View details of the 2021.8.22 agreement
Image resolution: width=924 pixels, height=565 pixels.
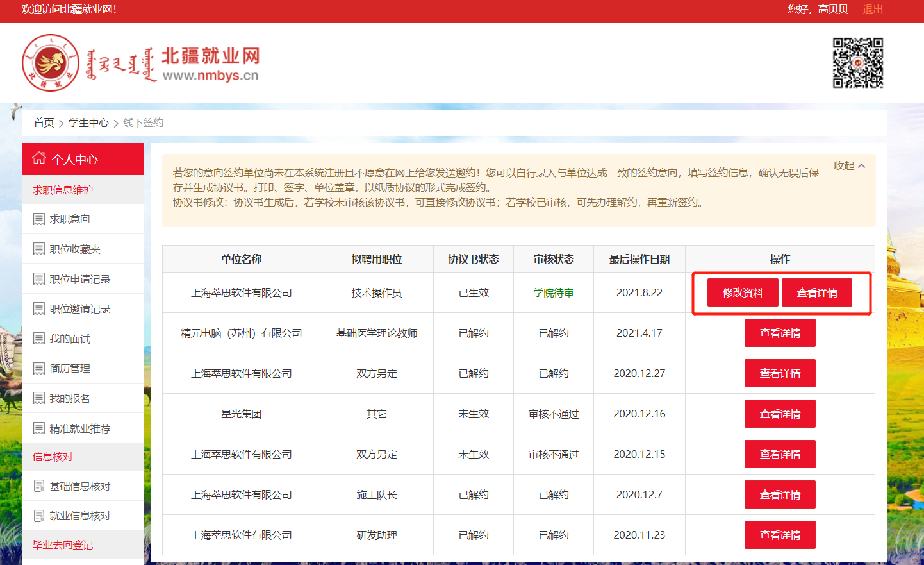tap(816, 292)
